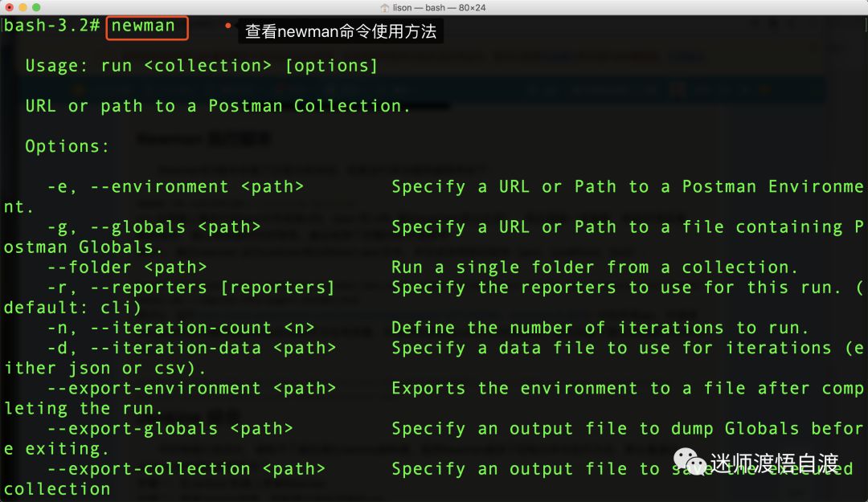The height and width of the screenshot is (502, 868).
Task: Click the 'leting the run.' wrapped line
Action: coord(83,409)
